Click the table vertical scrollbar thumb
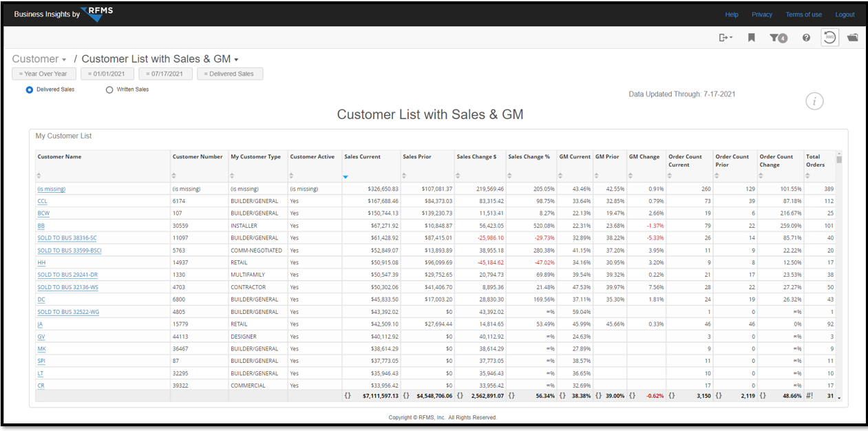Screen dimensions: 868x431 (x=839, y=159)
